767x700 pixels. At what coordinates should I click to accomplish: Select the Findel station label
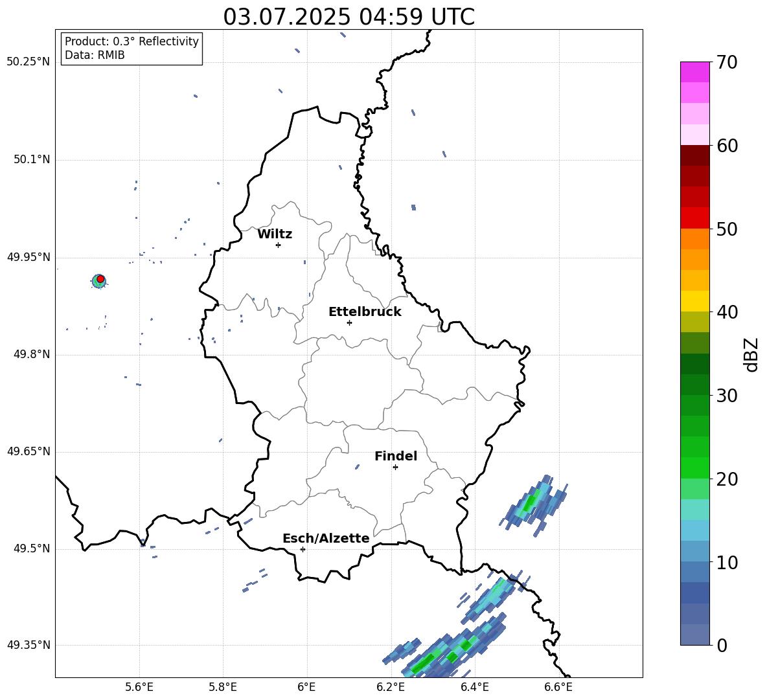tap(396, 456)
